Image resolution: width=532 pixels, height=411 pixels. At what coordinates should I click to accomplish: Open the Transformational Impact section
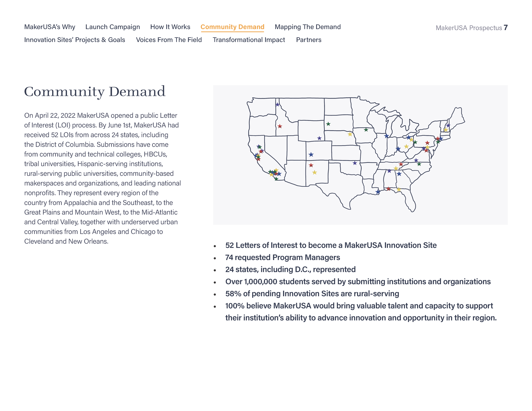pyautogui.click(x=249, y=40)
